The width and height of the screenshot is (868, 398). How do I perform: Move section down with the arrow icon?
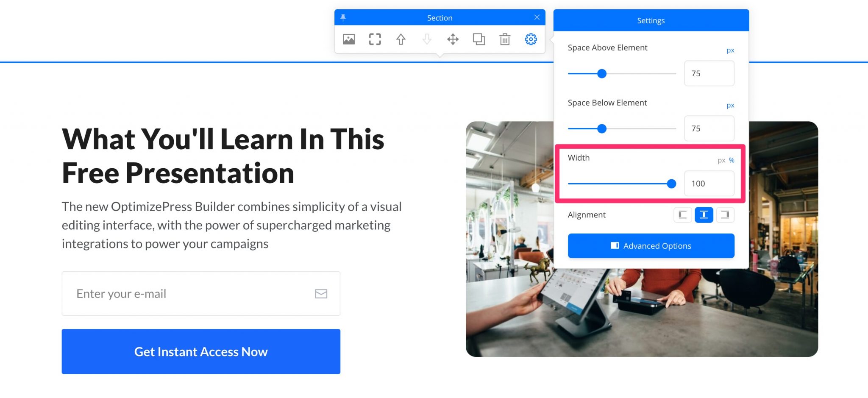pyautogui.click(x=427, y=39)
